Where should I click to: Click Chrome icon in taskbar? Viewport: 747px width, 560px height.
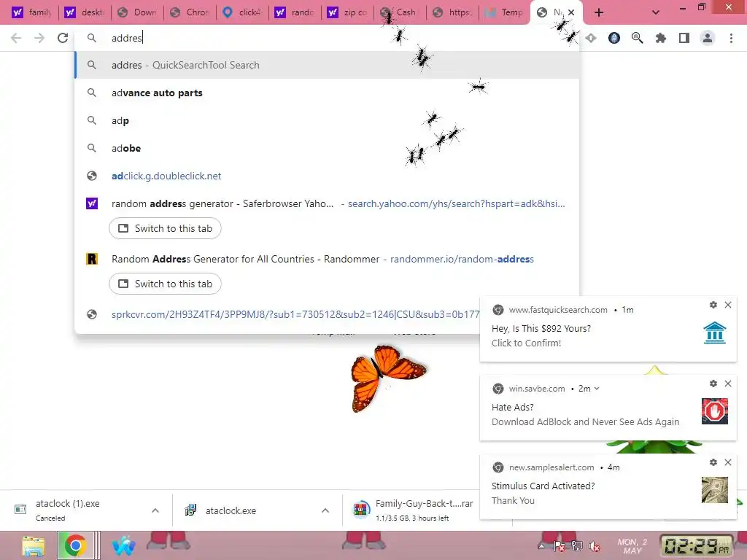[75, 545]
